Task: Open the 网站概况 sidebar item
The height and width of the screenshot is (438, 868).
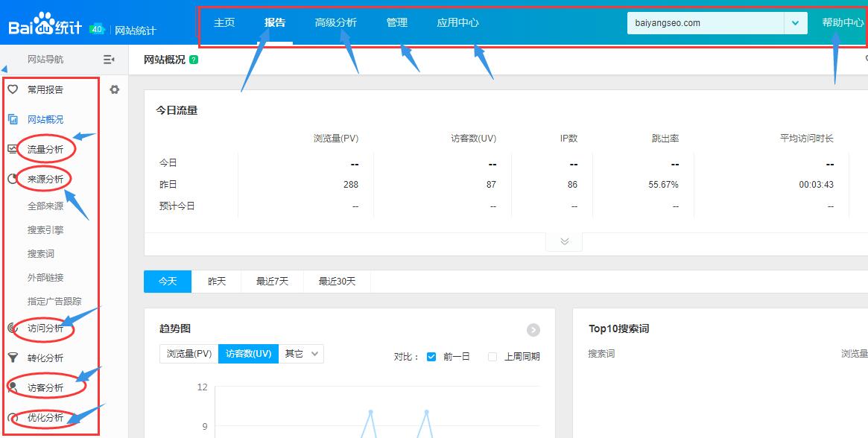Action: point(45,119)
